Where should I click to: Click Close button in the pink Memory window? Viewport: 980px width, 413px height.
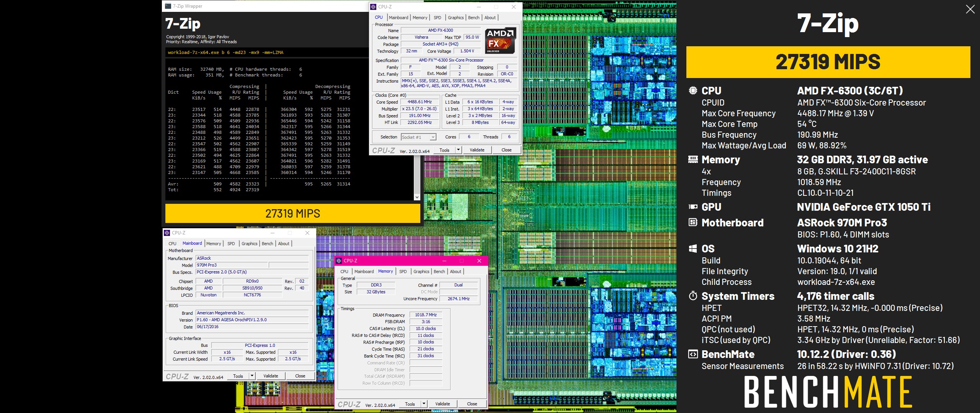pos(472,404)
